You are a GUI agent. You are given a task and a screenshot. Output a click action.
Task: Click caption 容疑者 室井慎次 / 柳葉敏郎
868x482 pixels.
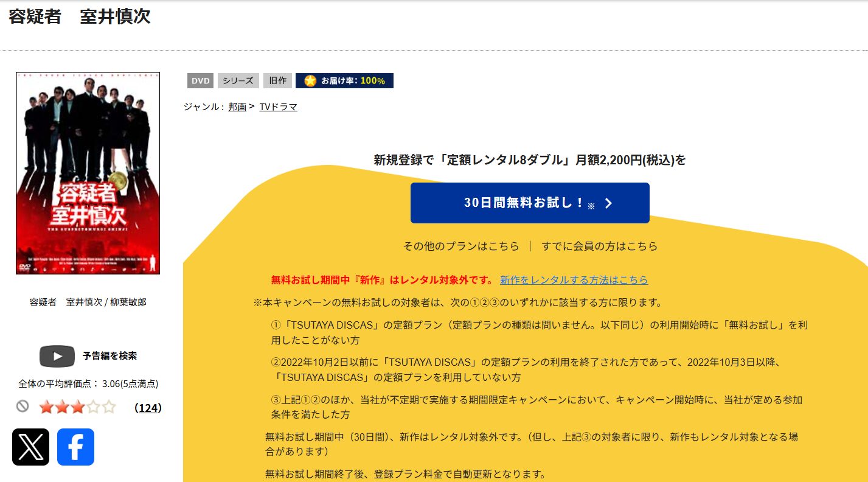pyautogui.click(x=88, y=302)
